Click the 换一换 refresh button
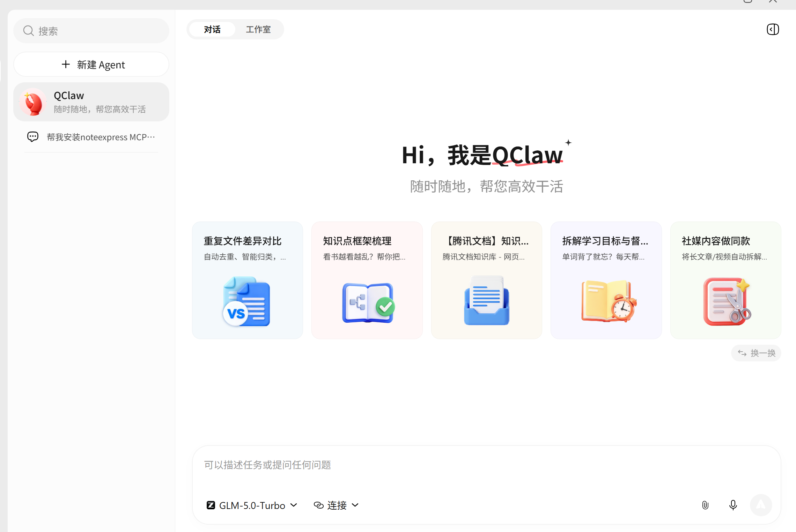 click(x=756, y=353)
